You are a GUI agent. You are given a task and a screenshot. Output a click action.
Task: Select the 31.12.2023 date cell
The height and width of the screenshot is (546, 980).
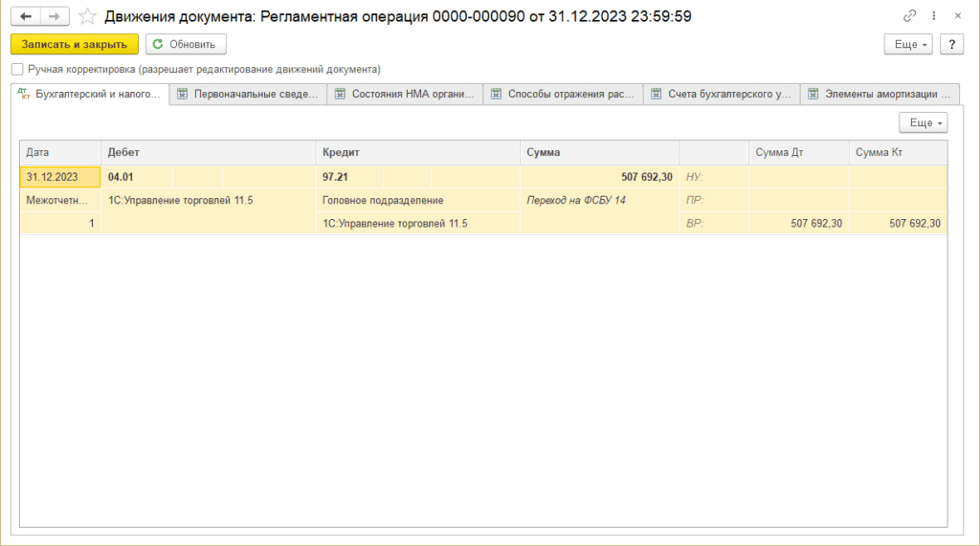point(59,177)
